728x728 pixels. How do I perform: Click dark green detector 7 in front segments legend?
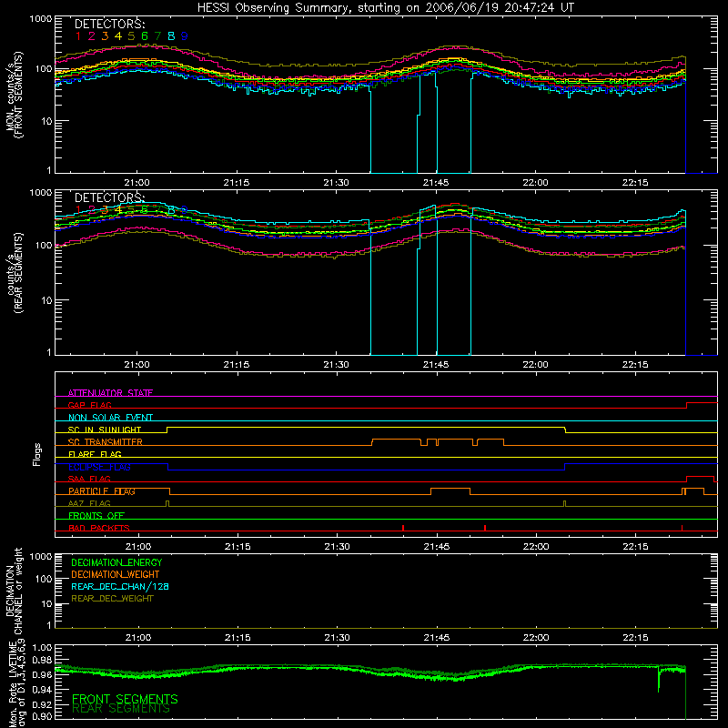[x=157, y=35]
